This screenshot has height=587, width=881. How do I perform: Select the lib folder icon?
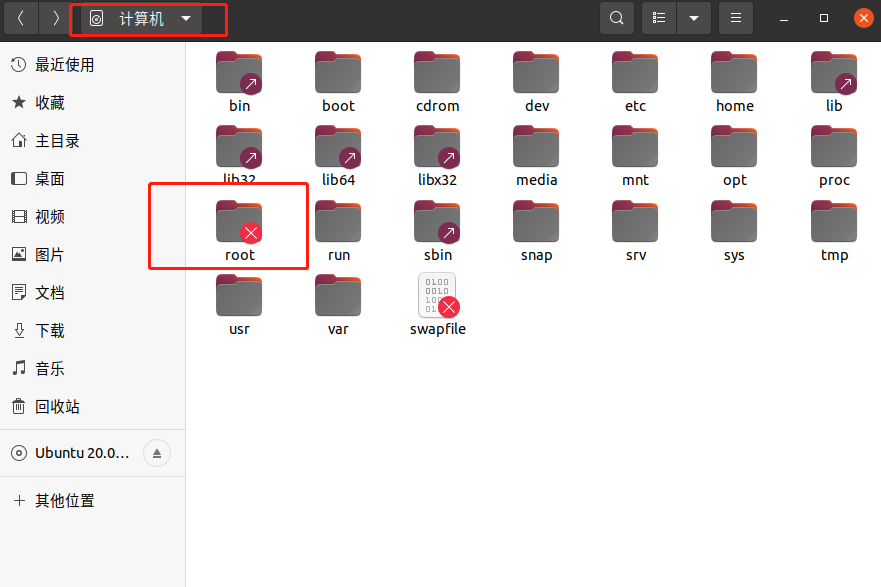[x=834, y=73]
